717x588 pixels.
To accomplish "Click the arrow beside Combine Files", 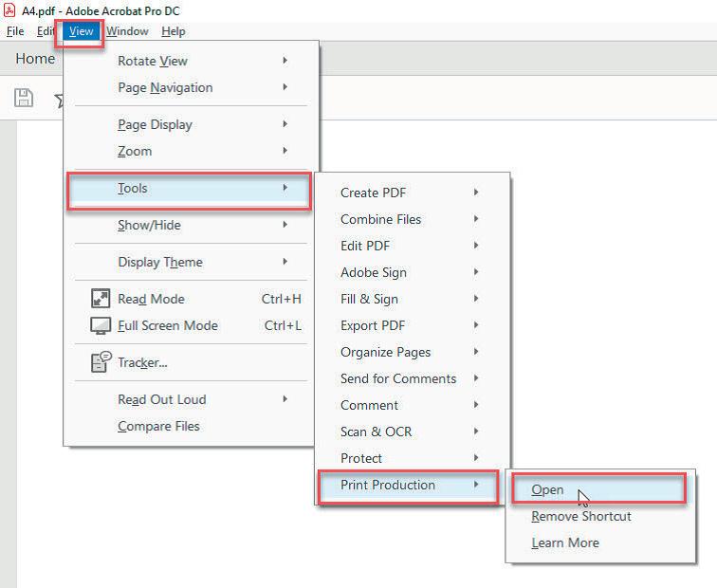I will click(476, 219).
